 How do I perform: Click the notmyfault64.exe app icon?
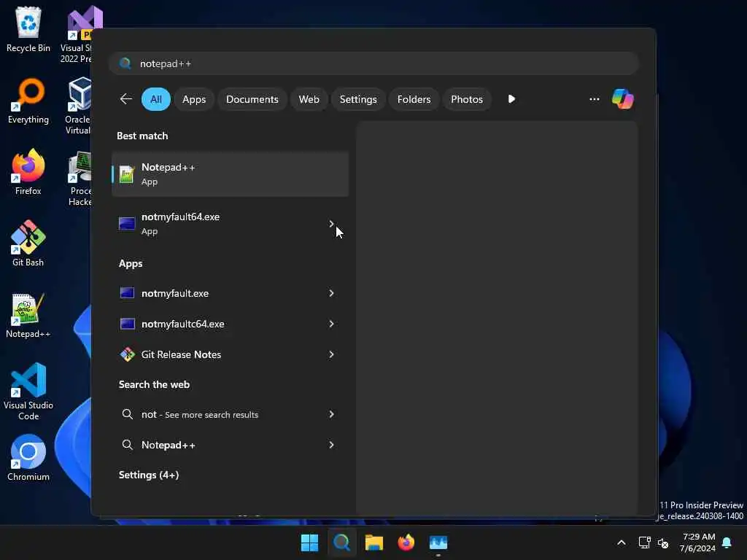127,223
